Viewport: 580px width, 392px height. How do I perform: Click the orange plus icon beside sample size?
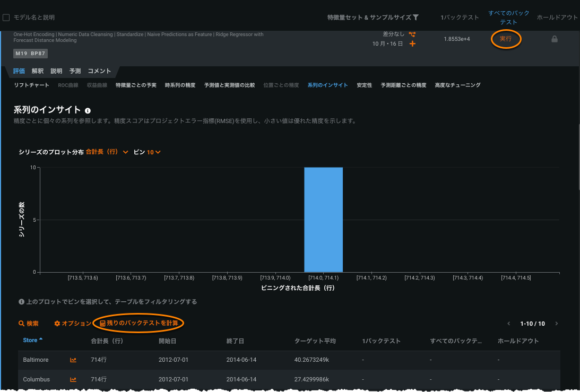(412, 43)
